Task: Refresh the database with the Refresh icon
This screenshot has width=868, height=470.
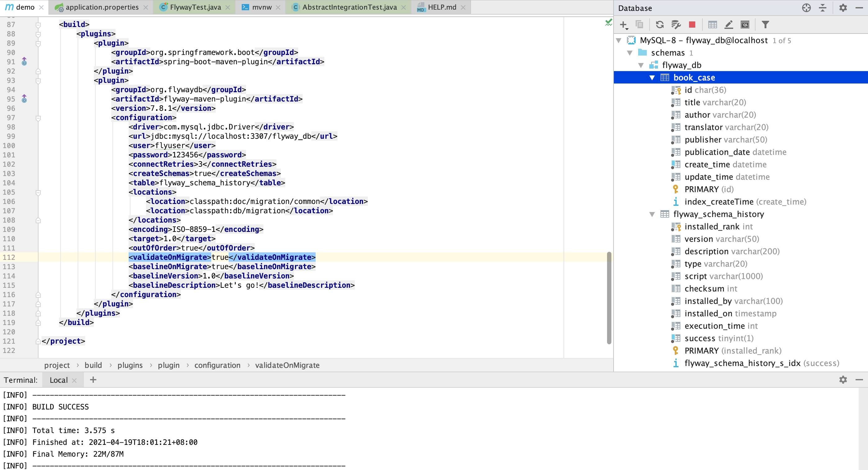Action: click(x=660, y=25)
